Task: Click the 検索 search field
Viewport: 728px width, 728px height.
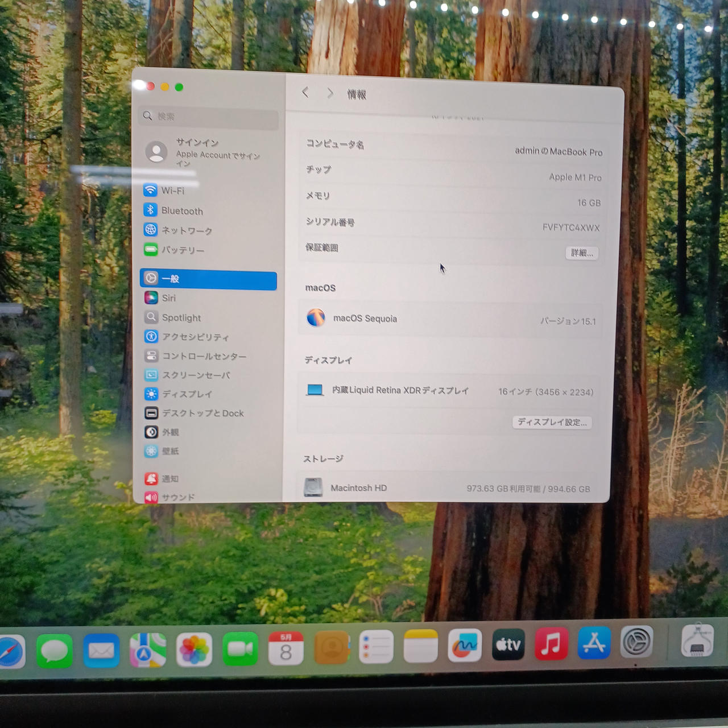Action: pyautogui.click(x=208, y=117)
